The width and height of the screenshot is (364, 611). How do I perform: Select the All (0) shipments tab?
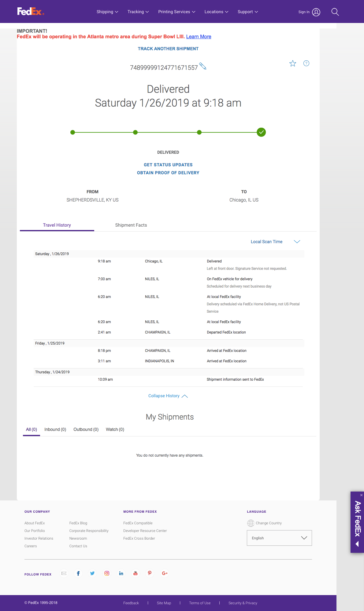[x=32, y=429]
